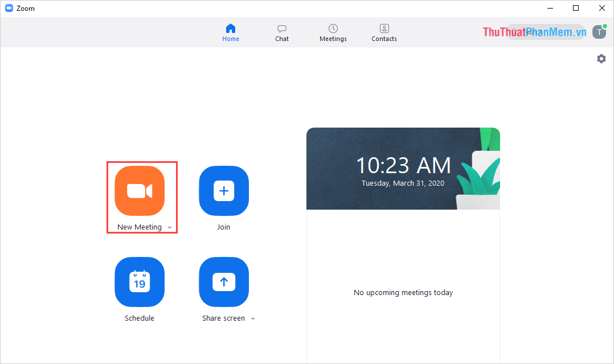Click the Meetings clock icon
The width and height of the screenshot is (614, 364).
(333, 28)
